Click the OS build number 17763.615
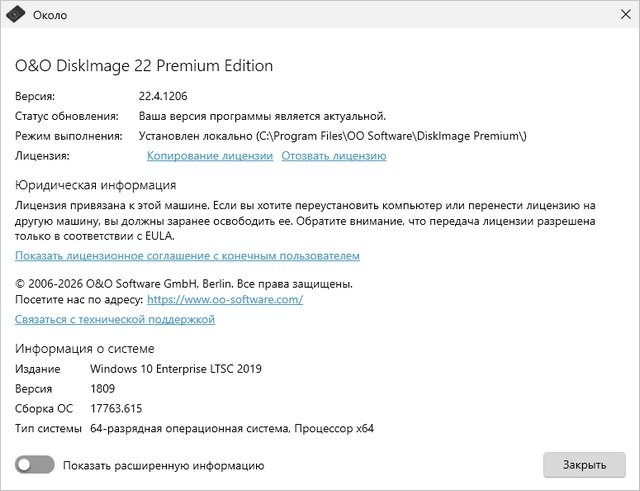Image resolution: width=640 pixels, height=491 pixels. click(115, 409)
